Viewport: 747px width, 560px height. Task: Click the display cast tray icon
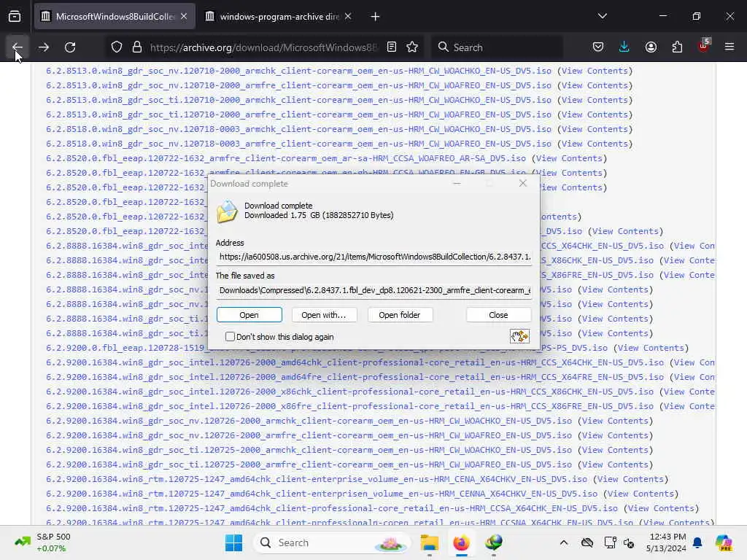click(x=611, y=542)
